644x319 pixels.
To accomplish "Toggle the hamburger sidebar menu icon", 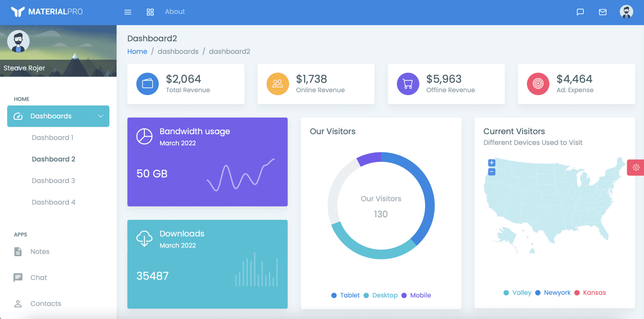I will (128, 12).
